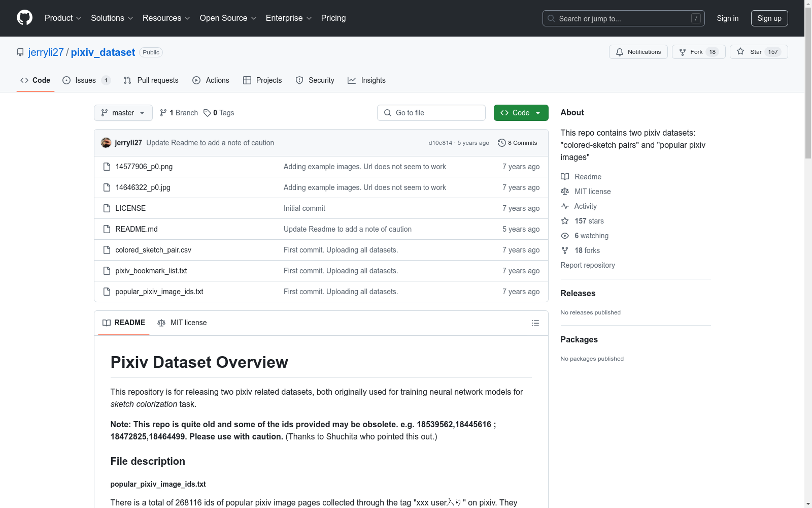Click the star count 157 badge
This screenshot has height=508, width=812.
coord(773,52)
